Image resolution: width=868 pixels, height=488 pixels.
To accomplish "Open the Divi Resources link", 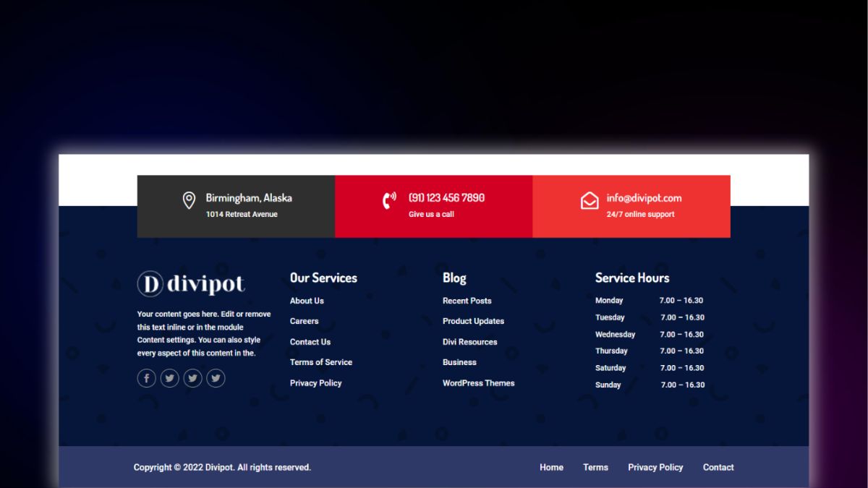I will [469, 342].
